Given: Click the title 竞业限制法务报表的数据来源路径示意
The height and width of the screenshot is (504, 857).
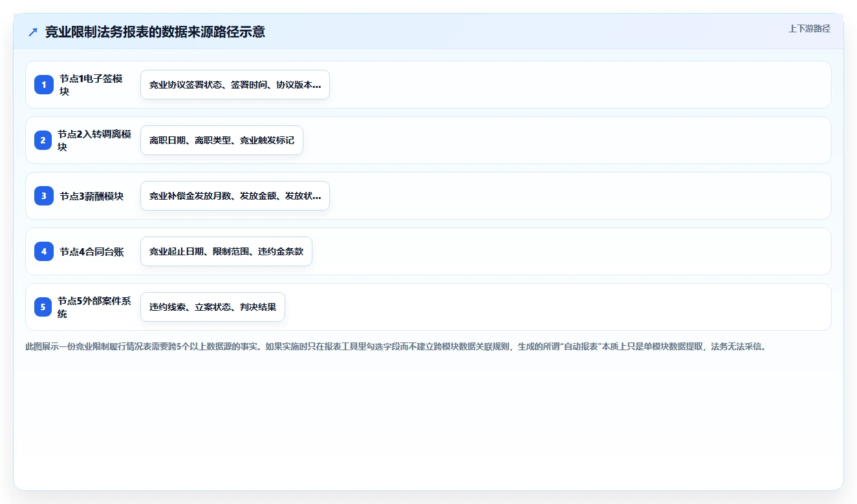Looking at the screenshot, I should (x=155, y=32).
